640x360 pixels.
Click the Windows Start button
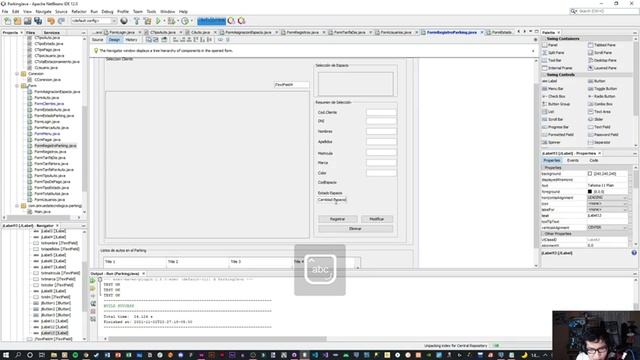[6, 355]
